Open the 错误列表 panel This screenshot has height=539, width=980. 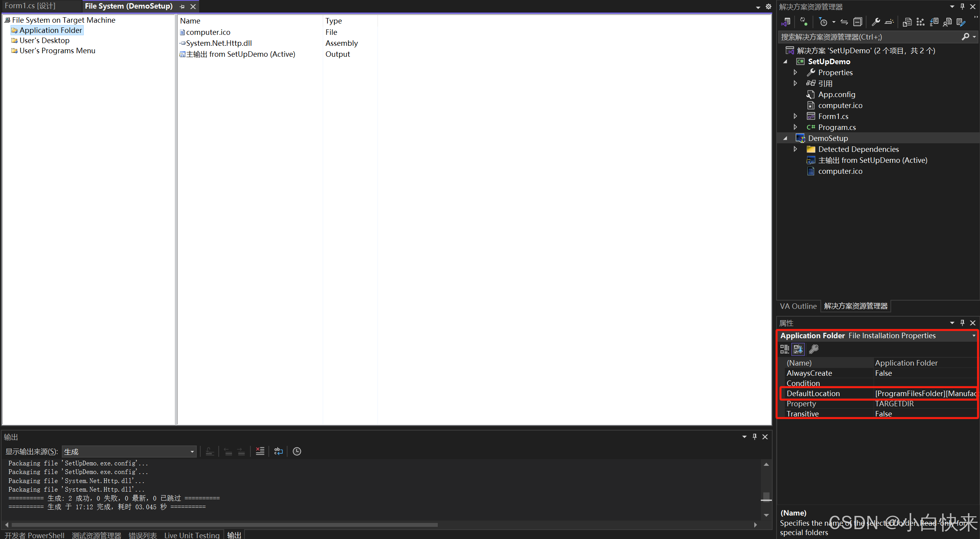click(x=142, y=535)
